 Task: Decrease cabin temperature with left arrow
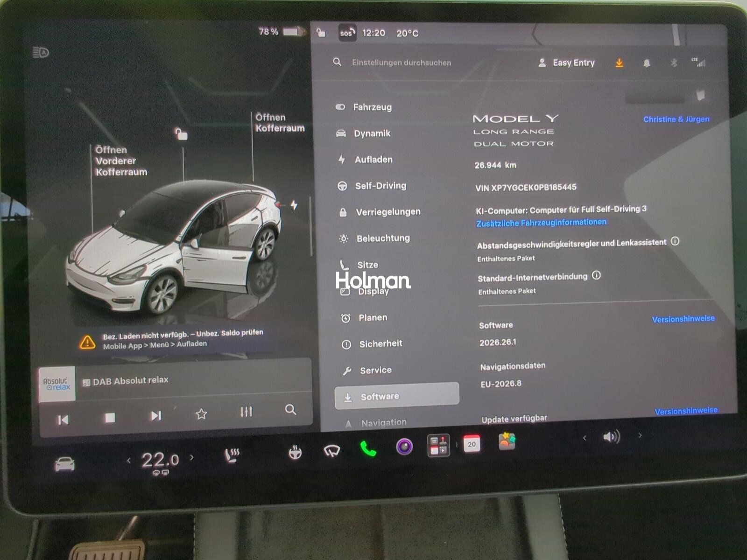(x=129, y=461)
